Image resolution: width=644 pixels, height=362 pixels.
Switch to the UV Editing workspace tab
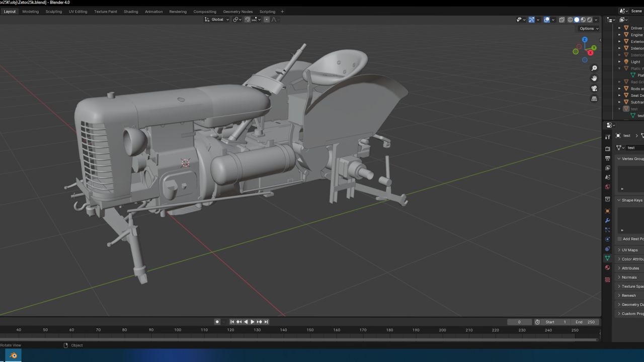coord(78,12)
